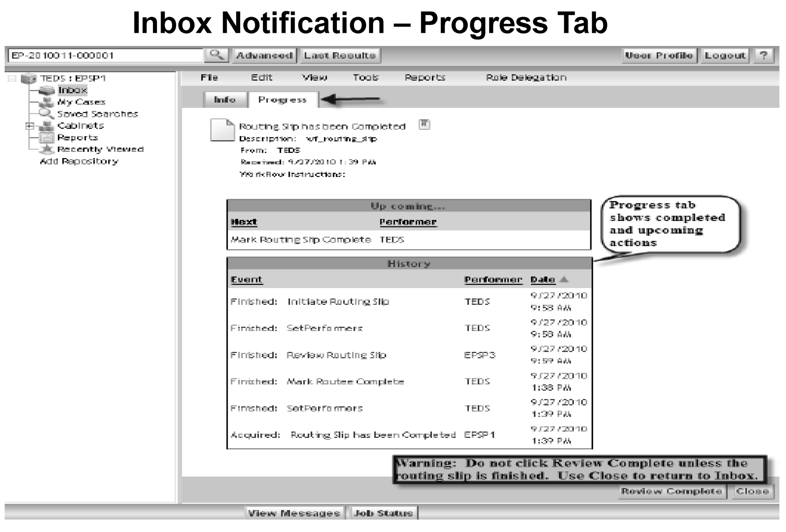Click the Reports icon in sidebar
This screenshot has height=532, width=786.
46,137
